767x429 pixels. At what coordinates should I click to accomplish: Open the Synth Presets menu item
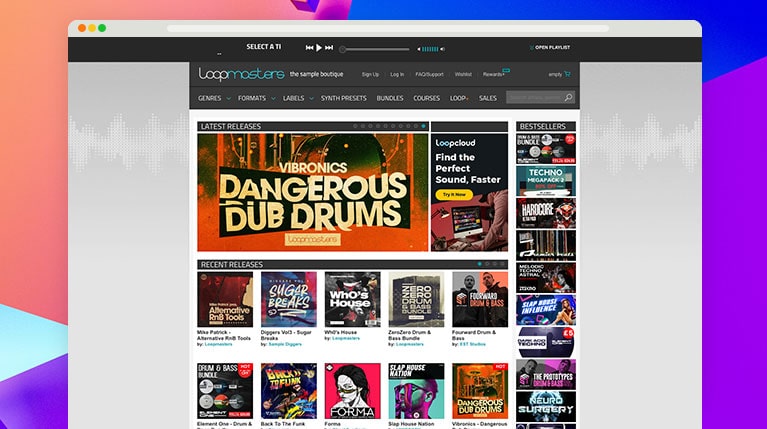344,98
